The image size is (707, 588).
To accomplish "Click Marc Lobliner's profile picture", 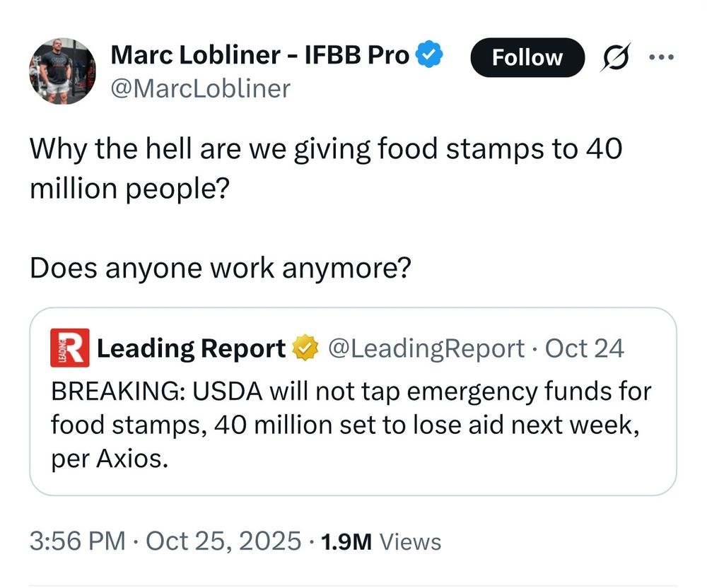I will (62, 71).
